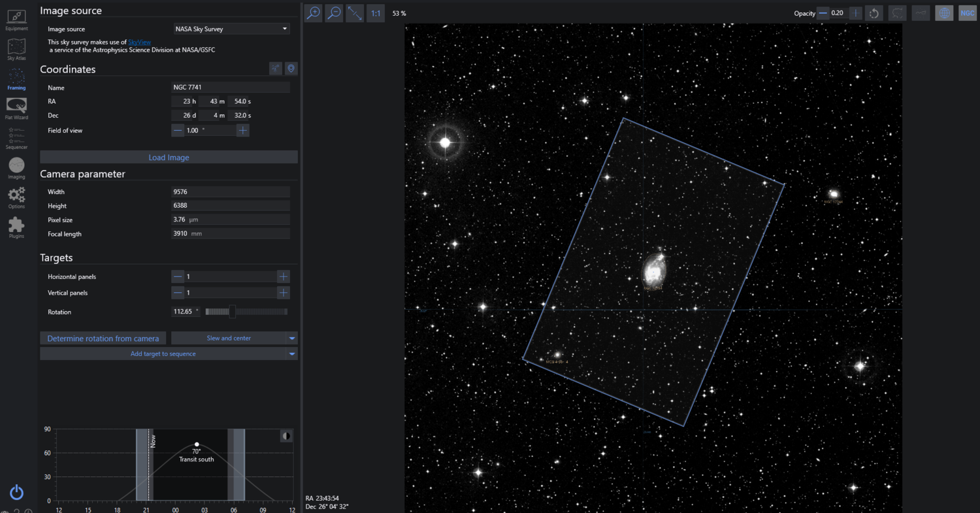Viewport: 980px width, 513px height.
Task: Zoom in on the sky image
Action: [x=314, y=13]
